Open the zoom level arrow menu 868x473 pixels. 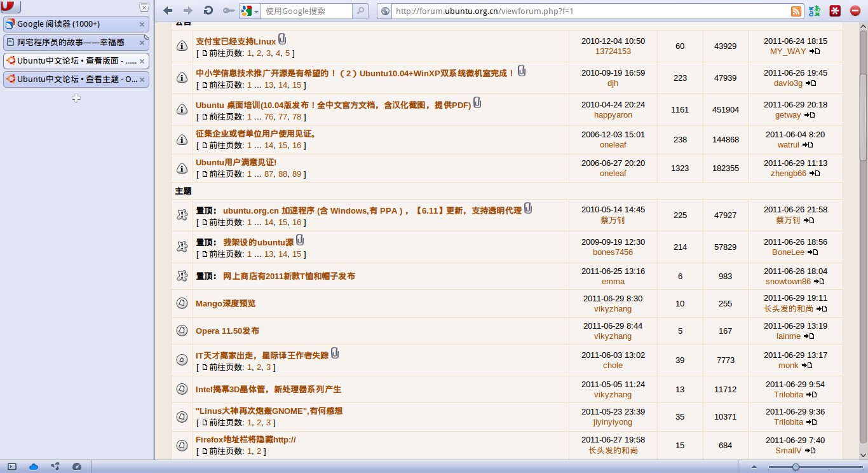(x=754, y=467)
